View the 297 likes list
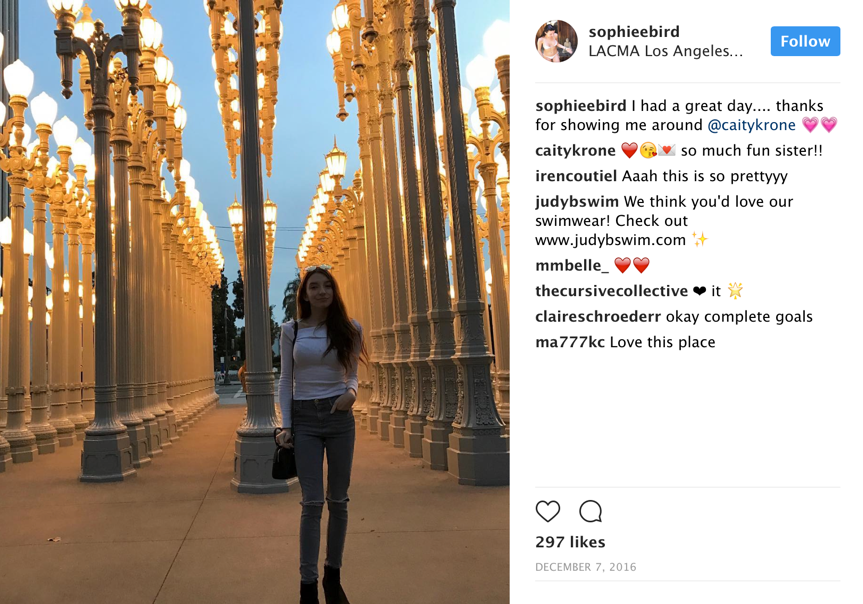863x604 pixels. pyautogui.click(x=570, y=542)
